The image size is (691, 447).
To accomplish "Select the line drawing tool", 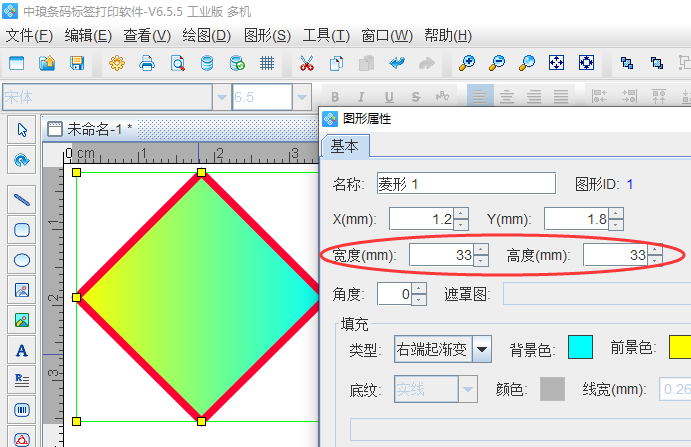I will (22, 199).
